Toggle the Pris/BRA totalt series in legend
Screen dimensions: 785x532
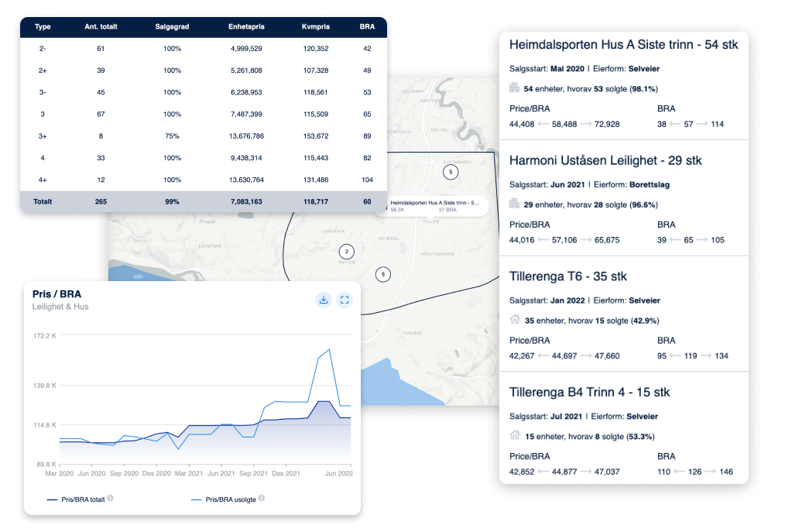(75, 499)
